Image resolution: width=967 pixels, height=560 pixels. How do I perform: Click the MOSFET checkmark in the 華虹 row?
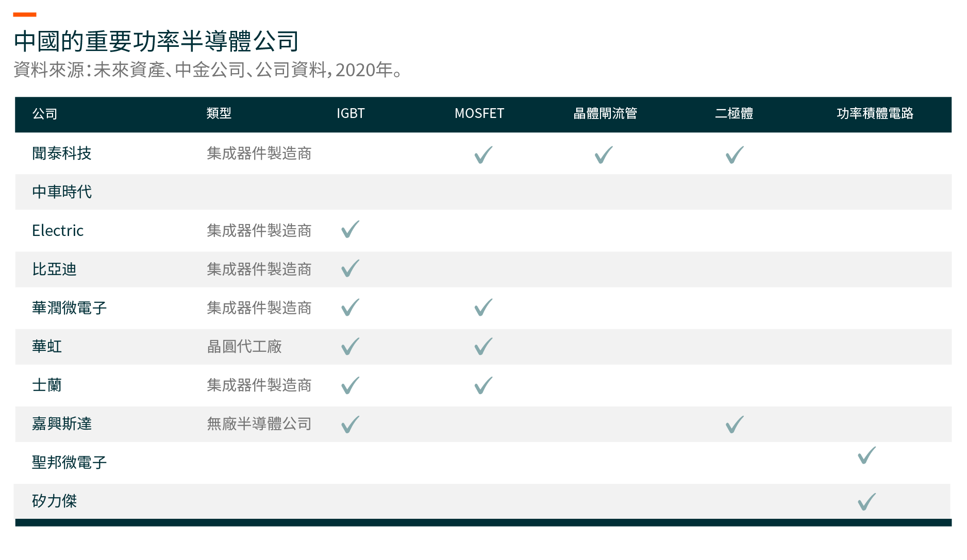point(483,346)
